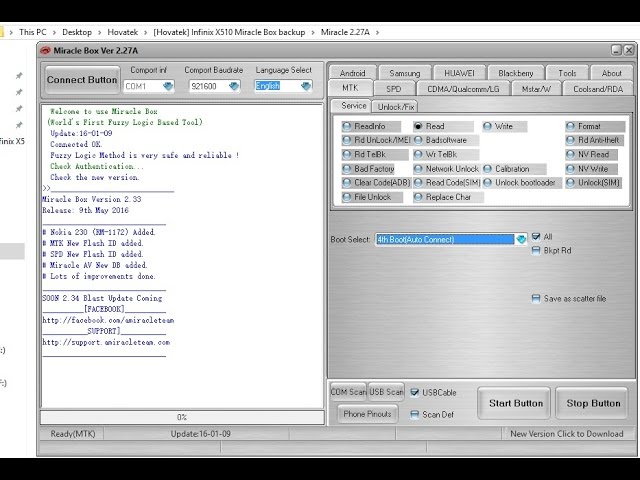Choose Rd Anti-theft radio option
The height and width of the screenshot is (480, 640).
coord(570,140)
